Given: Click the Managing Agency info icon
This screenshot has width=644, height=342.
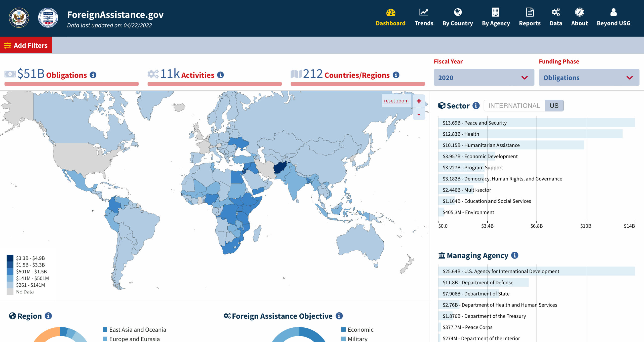Looking at the screenshot, I should tap(515, 255).
